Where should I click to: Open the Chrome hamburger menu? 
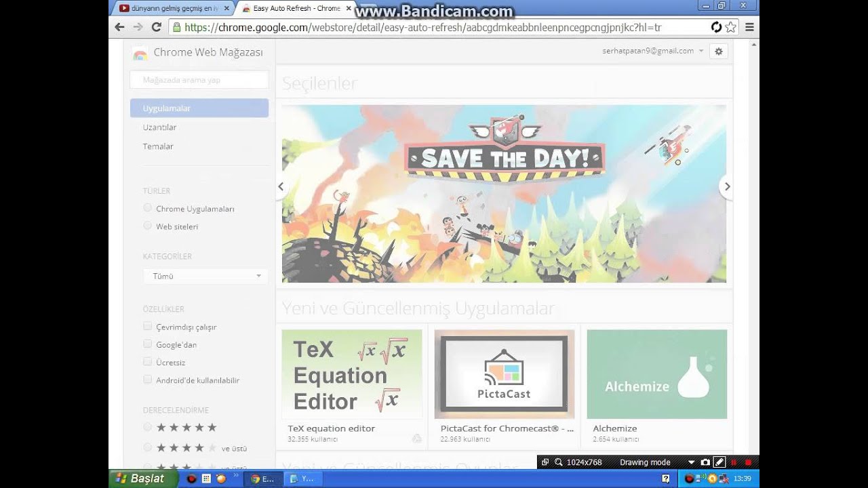(749, 27)
